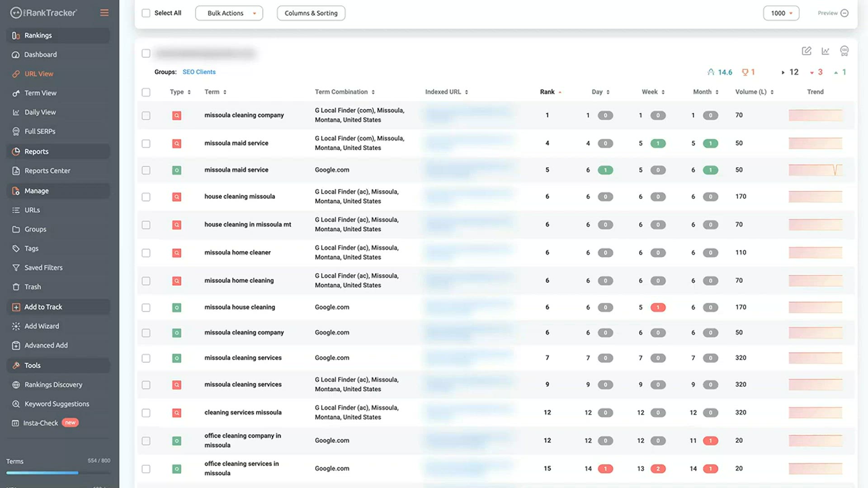Screen dimensions: 868x488
Task: Sort by the Term column
Action: 215,92
